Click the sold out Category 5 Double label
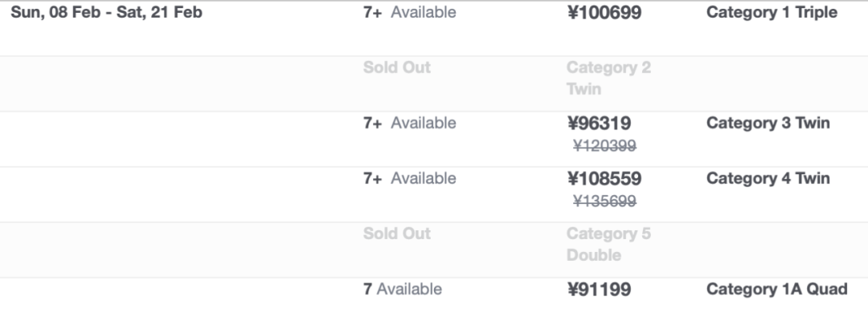Viewport: 868px width, 313px height. [x=609, y=244]
